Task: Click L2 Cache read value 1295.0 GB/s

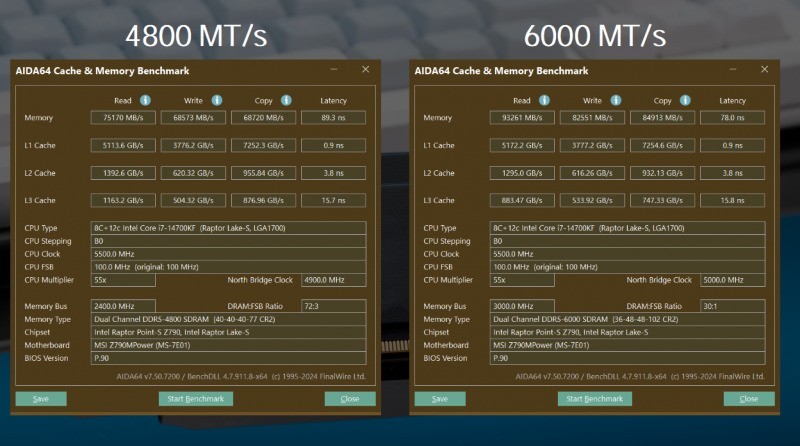Action: coord(522,172)
